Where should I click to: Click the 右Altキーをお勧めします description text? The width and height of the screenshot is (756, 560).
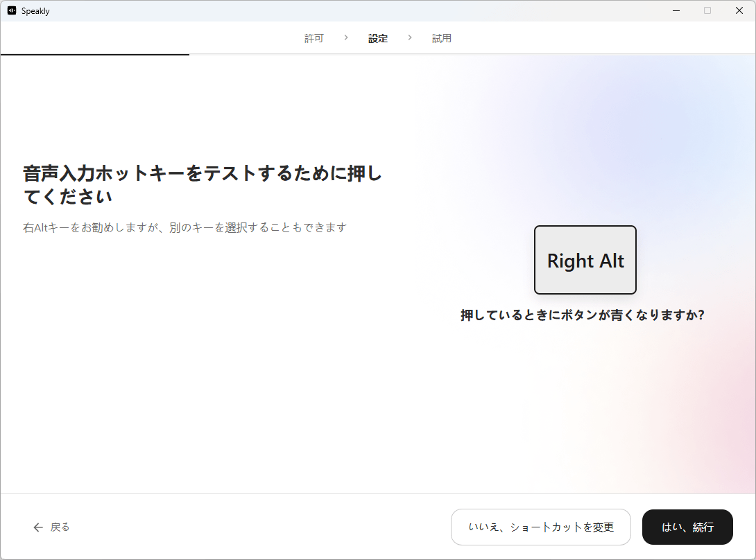[184, 227]
